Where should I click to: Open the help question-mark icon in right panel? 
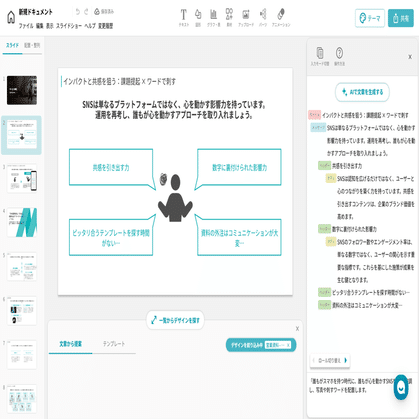339,56
